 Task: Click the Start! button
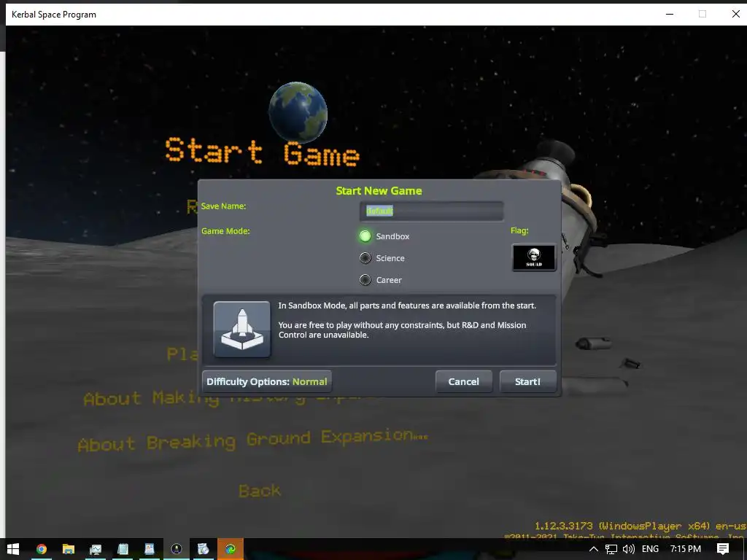click(x=528, y=382)
